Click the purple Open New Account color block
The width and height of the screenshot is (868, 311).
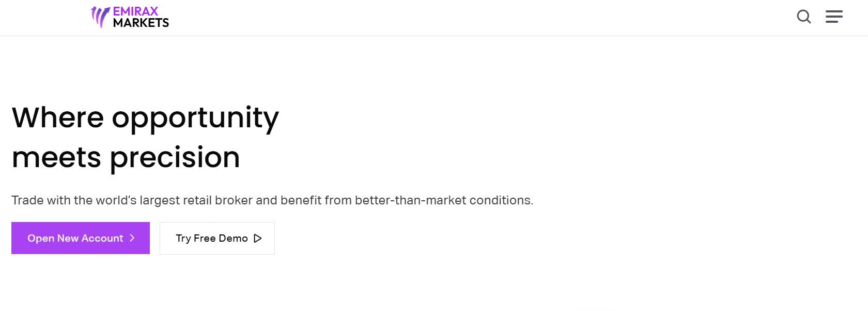(80, 238)
